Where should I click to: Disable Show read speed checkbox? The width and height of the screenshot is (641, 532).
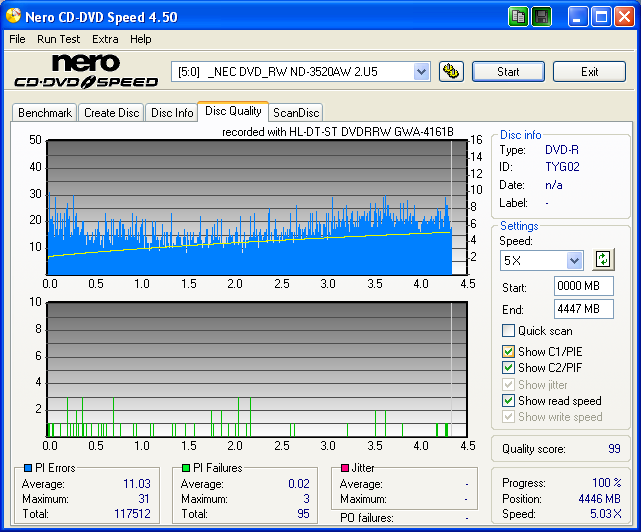508,400
